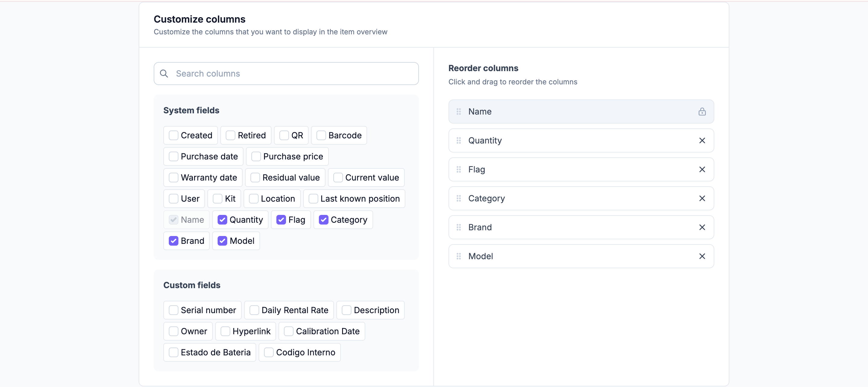The width and height of the screenshot is (868, 387).
Task: Grab the drag handle of Quantity row
Action: (459, 140)
